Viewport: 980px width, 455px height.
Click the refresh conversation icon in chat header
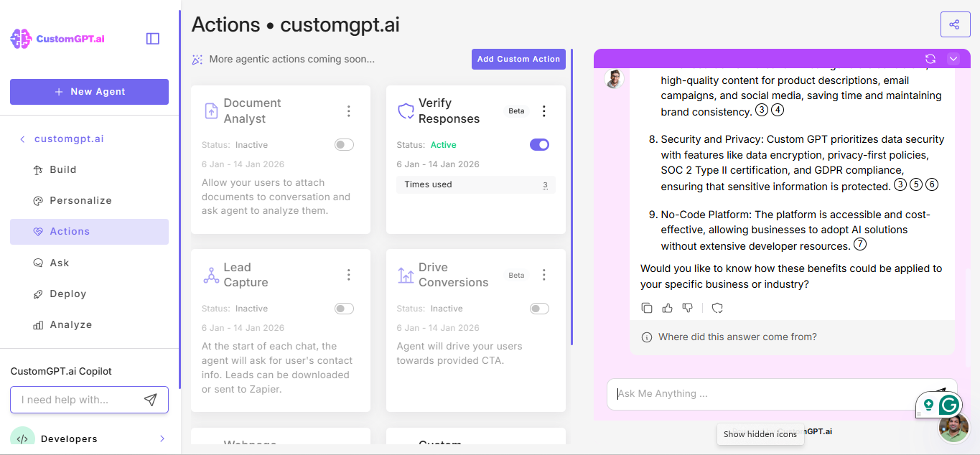930,59
